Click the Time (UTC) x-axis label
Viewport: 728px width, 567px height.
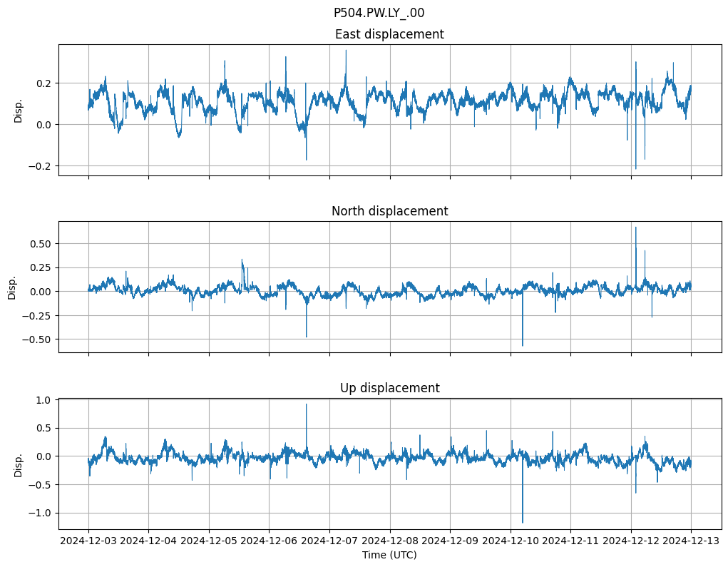[x=389, y=554]
